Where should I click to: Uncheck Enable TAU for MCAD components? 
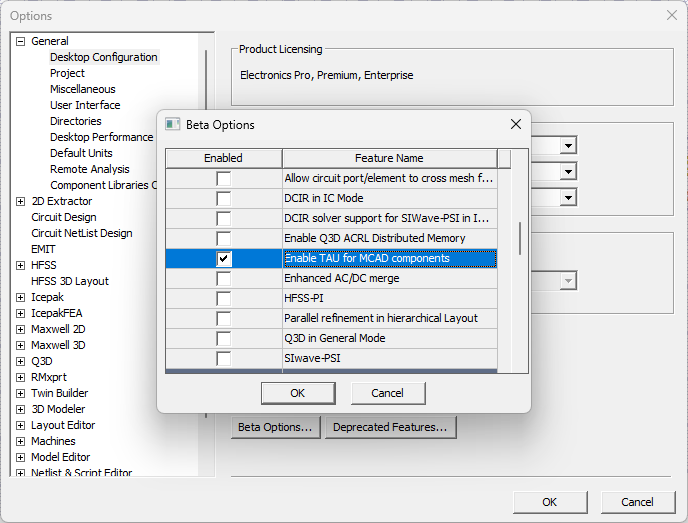(x=223, y=258)
